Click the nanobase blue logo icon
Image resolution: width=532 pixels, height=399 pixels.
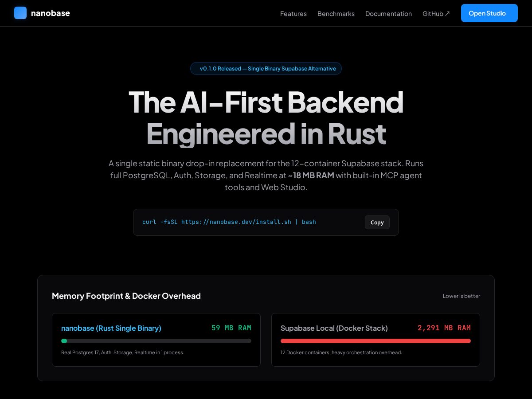pos(20,13)
